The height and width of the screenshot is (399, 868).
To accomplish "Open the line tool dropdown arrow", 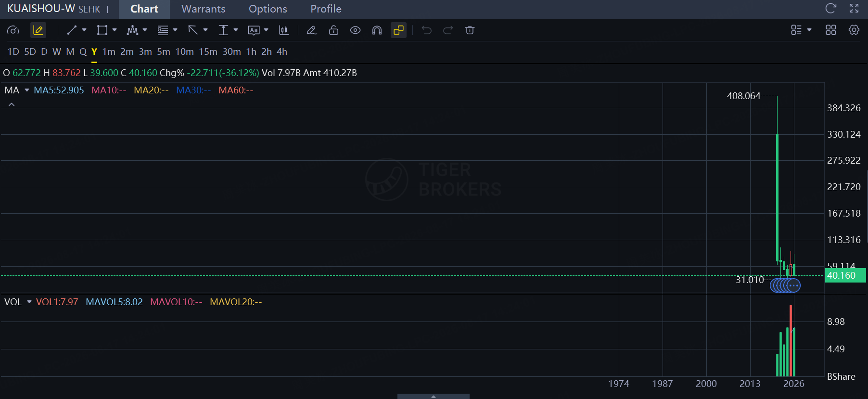I will [x=84, y=30].
